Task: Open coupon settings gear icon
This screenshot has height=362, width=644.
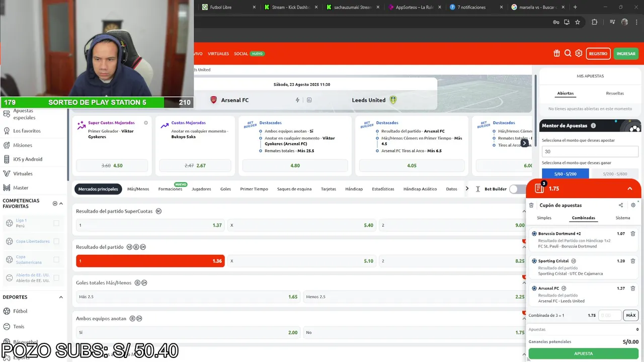Action: 633,205
